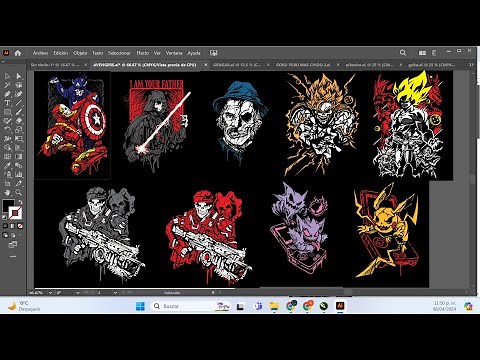Select the Shape Builder tool
This screenshot has height=360, width=480.
click(x=7, y=148)
